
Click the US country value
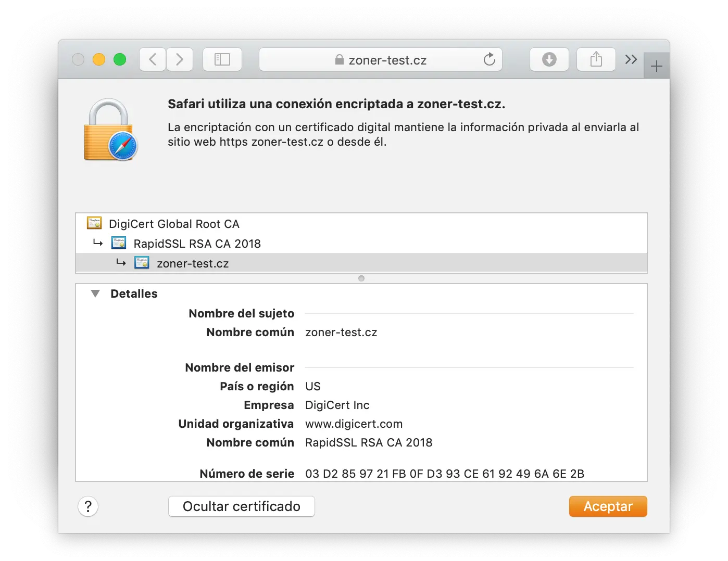(x=313, y=387)
